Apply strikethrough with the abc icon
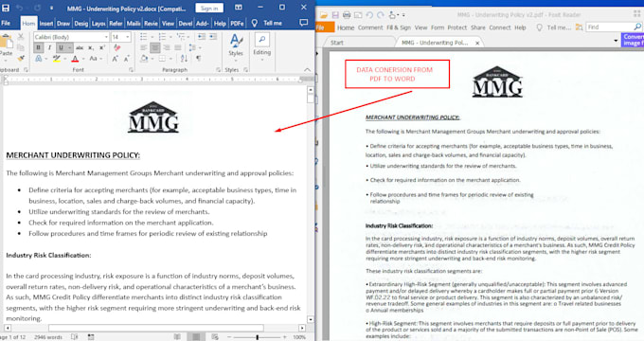644x341 pixels. [x=80, y=47]
